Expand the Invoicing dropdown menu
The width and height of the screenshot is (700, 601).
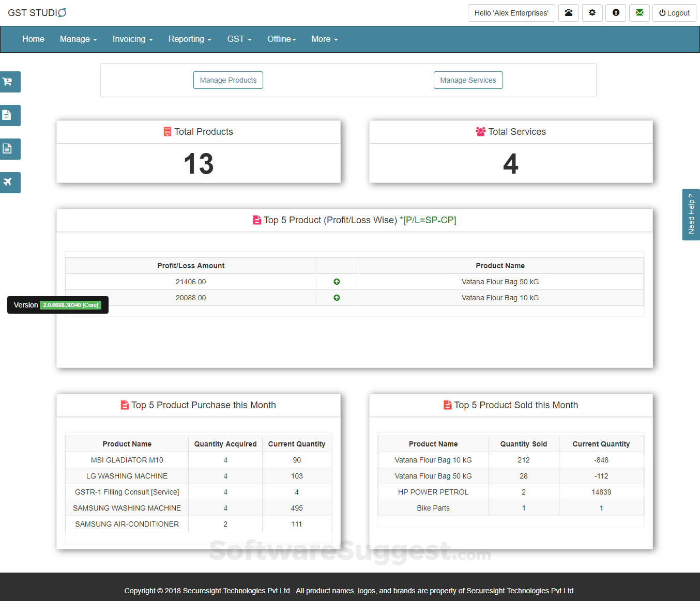point(132,39)
